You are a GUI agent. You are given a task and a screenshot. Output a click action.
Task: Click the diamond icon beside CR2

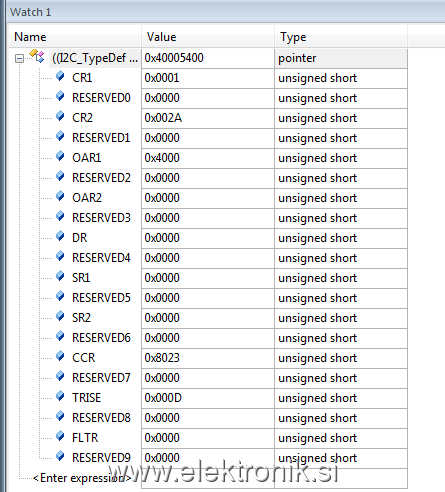click(60, 116)
